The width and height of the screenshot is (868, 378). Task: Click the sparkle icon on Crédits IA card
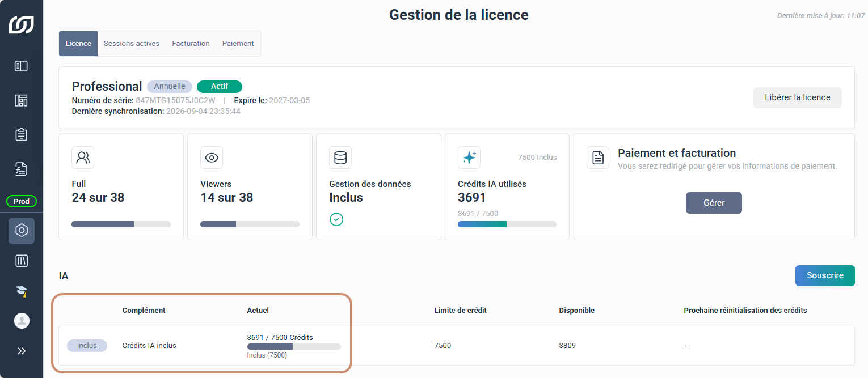[x=469, y=158]
